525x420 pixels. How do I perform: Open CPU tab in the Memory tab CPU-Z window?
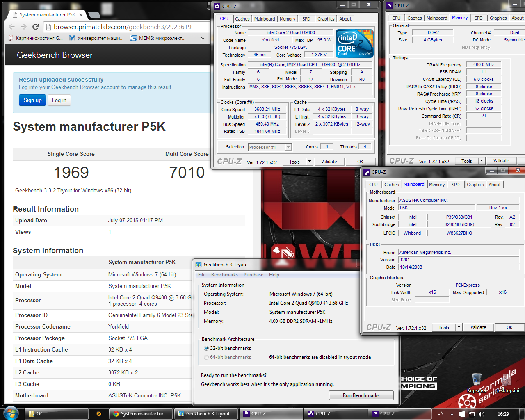396,18
